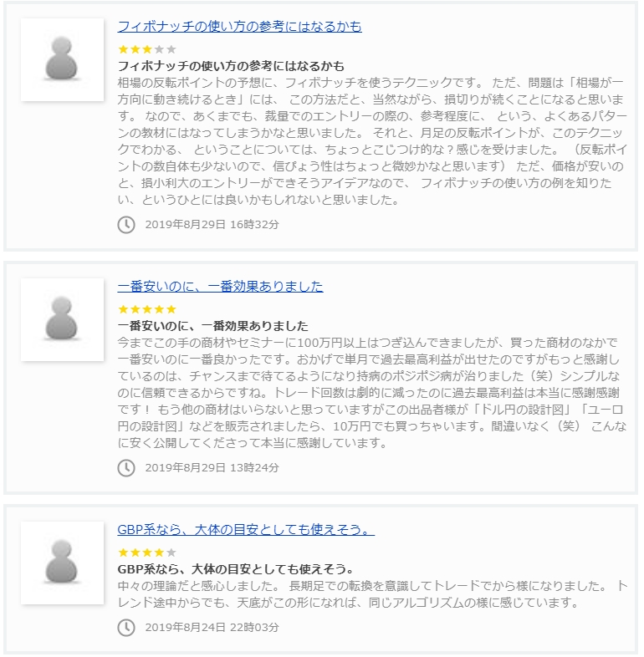Open the blue link 一番安いのに、一番効果ありました

220,287
